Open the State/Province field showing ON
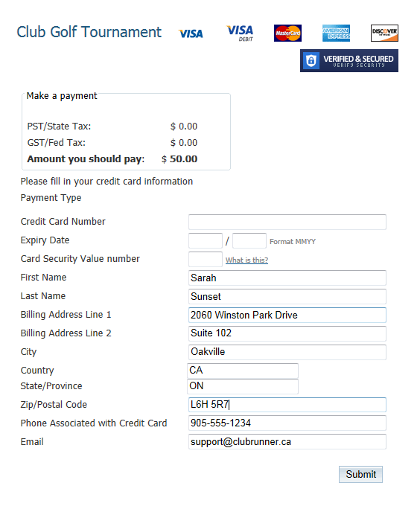Viewport: 420px width, 509px height. 243,386
